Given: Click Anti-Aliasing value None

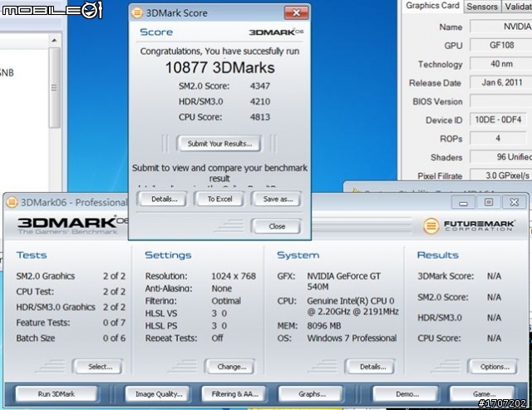Looking at the screenshot, I should tap(222, 289).
